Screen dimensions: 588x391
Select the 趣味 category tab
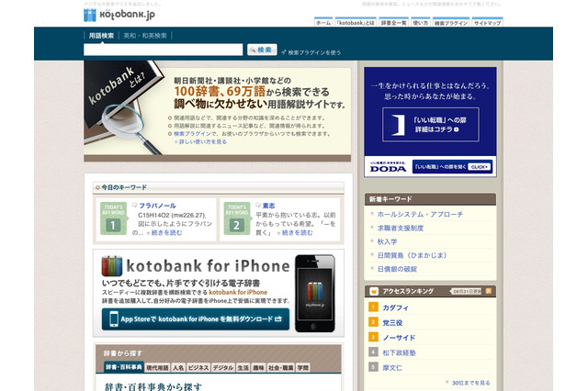tap(258, 368)
